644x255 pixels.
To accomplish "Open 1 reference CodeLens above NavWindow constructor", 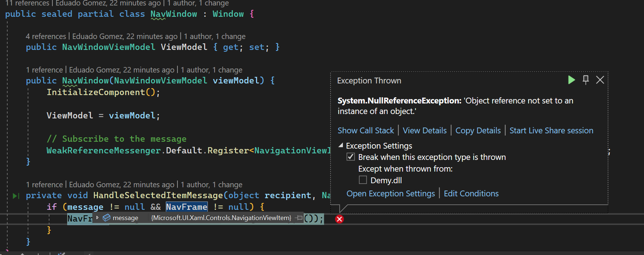I will click(44, 70).
